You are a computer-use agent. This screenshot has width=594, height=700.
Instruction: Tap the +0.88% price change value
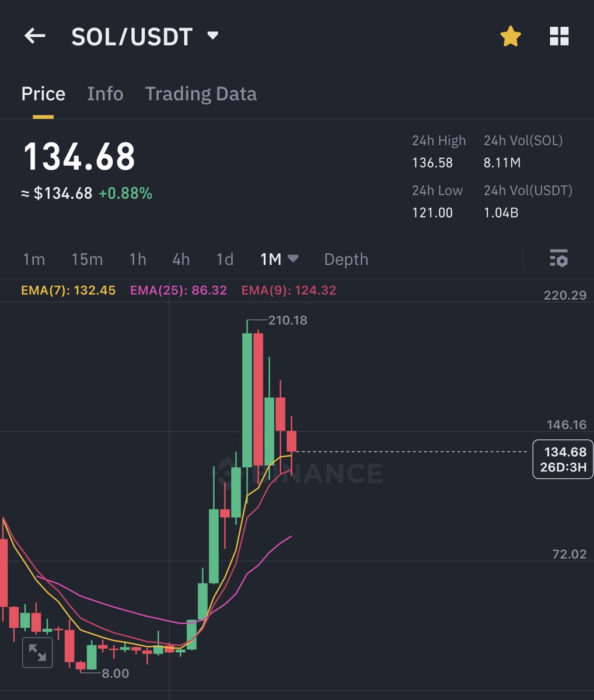(x=125, y=193)
